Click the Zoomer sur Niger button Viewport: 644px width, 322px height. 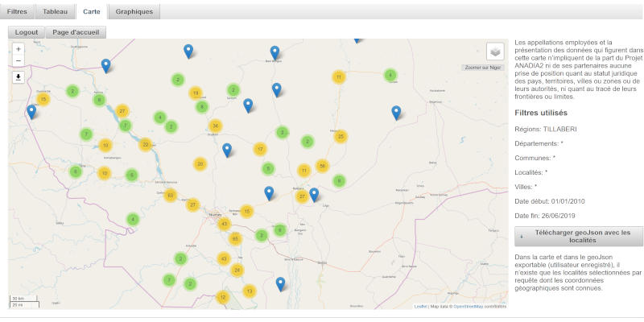pos(483,68)
